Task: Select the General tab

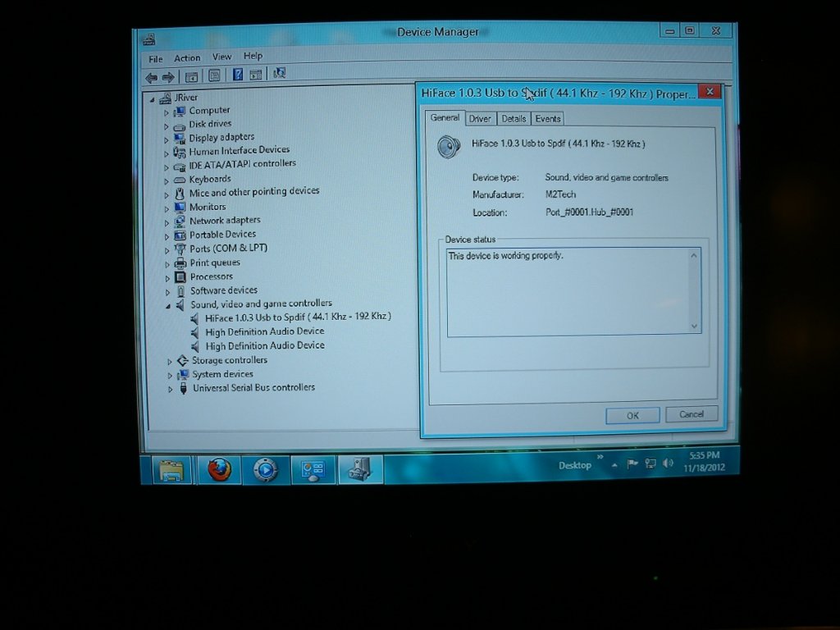Action: (445, 118)
